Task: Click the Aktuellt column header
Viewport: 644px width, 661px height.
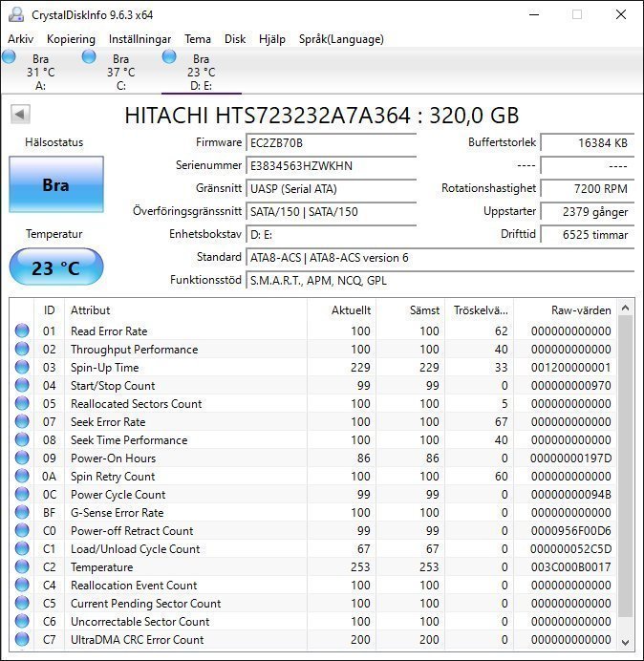Action: tap(341, 310)
